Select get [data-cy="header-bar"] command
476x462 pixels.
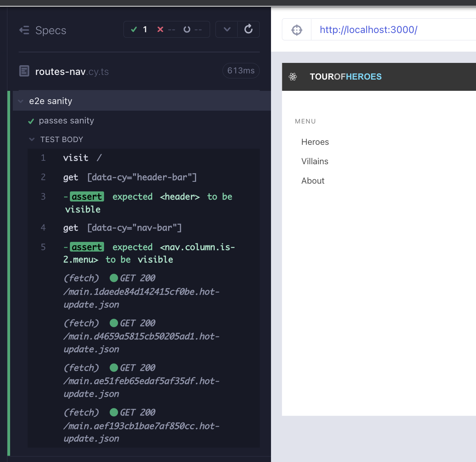coord(144,177)
